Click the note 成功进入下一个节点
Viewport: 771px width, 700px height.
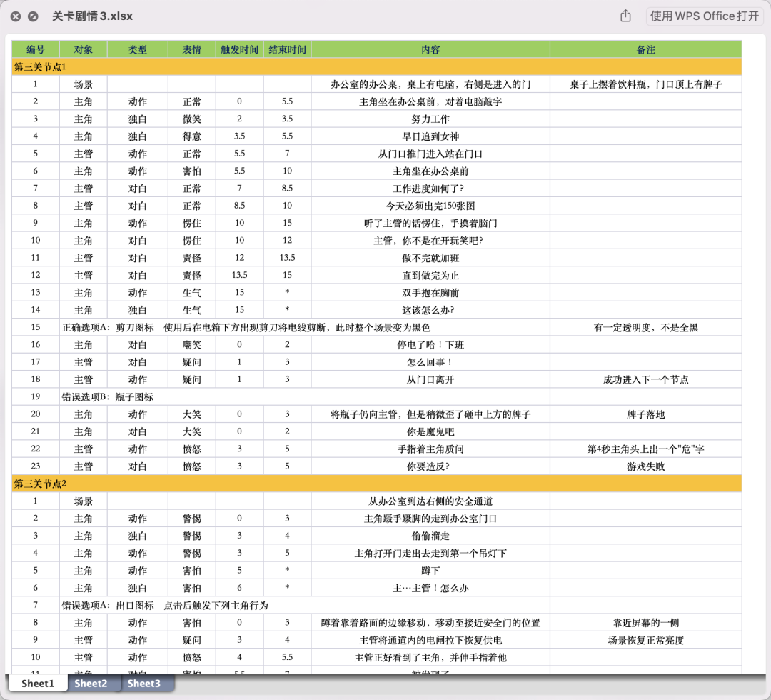pyautogui.click(x=645, y=379)
